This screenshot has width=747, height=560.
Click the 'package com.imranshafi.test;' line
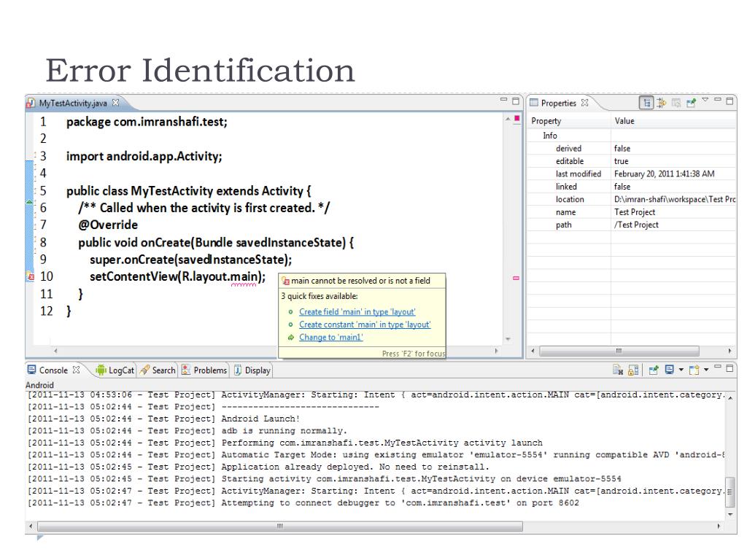click(x=147, y=122)
